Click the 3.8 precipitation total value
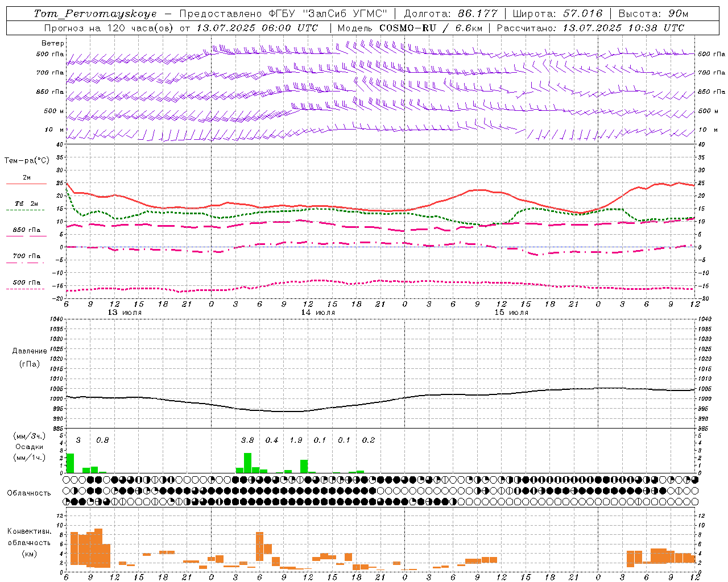728x582 pixels. pyautogui.click(x=247, y=440)
